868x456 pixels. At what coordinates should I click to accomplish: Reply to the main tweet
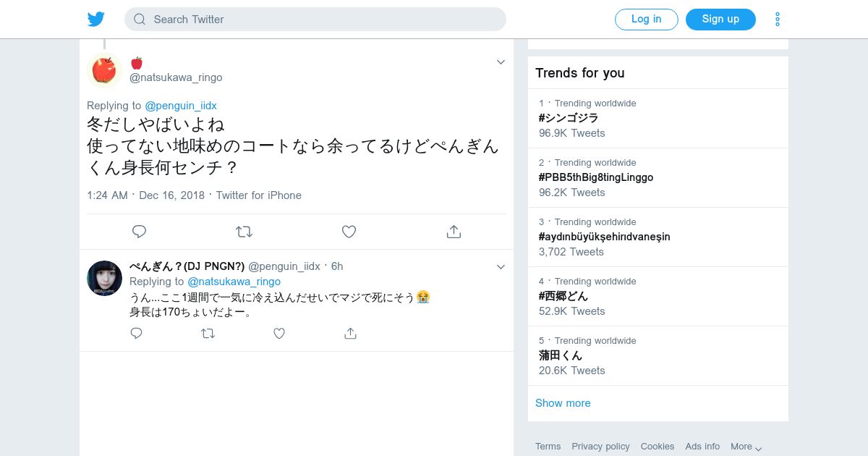[140, 232]
